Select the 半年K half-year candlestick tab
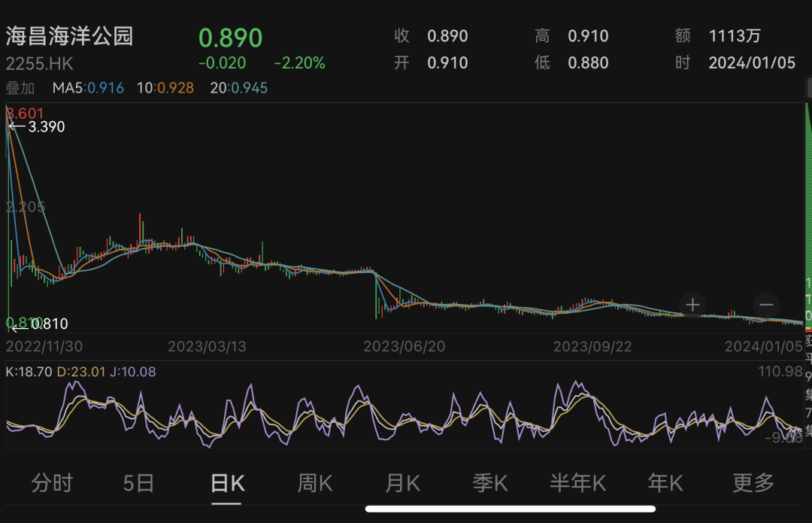Image resolution: width=812 pixels, height=523 pixels. [578, 483]
